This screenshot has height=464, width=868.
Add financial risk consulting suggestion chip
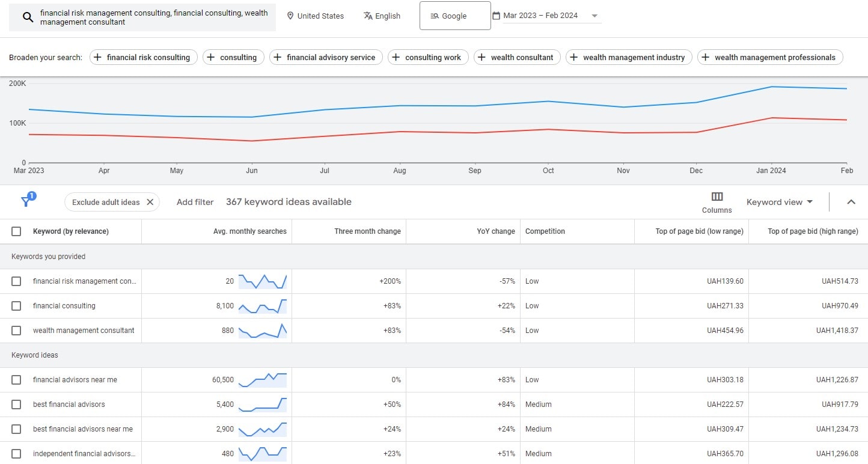pos(143,57)
